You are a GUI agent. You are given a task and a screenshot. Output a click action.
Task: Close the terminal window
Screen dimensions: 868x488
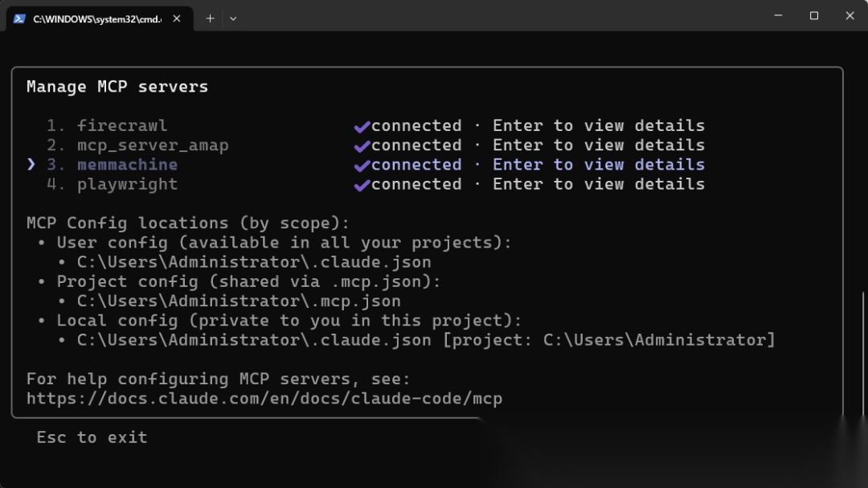[x=850, y=15]
